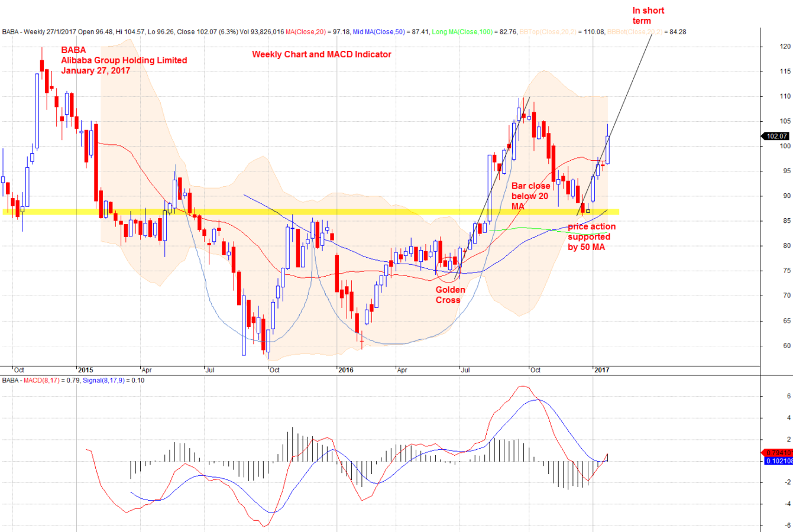This screenshot has width=793, height=532.
Task: Click the 'In short term' annotation
Action: (648, 15)
